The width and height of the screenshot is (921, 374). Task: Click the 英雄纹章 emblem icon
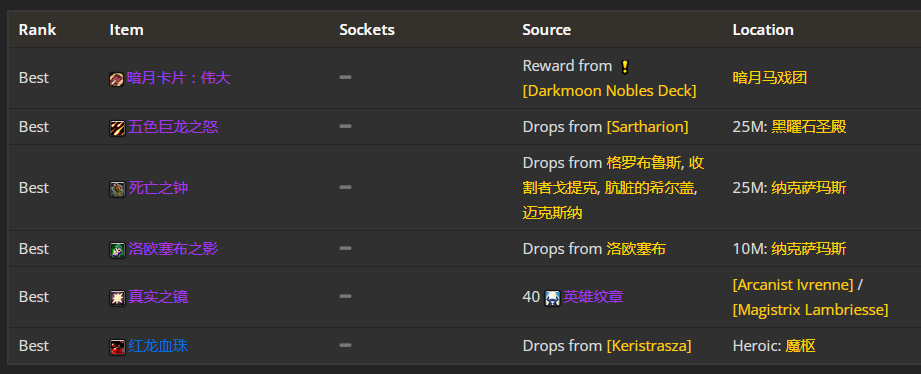pyautogui.click(x=552, y=298)
